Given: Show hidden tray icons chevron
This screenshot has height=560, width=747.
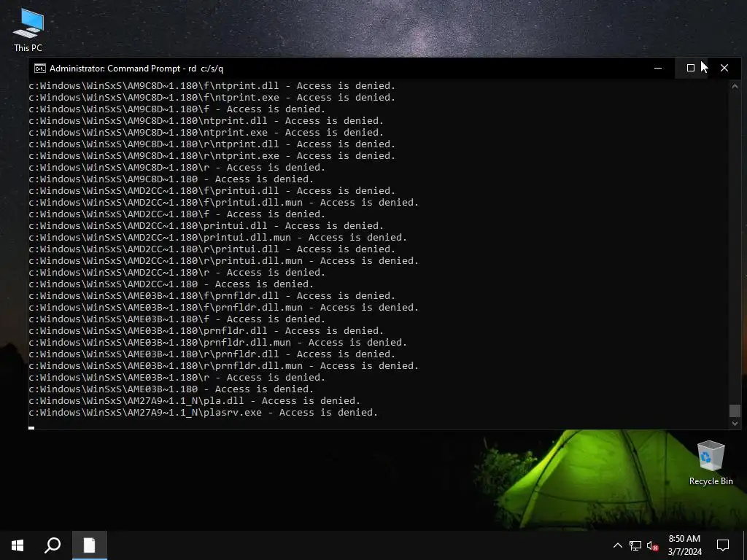Looking at the screenshot, I should 617,545.
